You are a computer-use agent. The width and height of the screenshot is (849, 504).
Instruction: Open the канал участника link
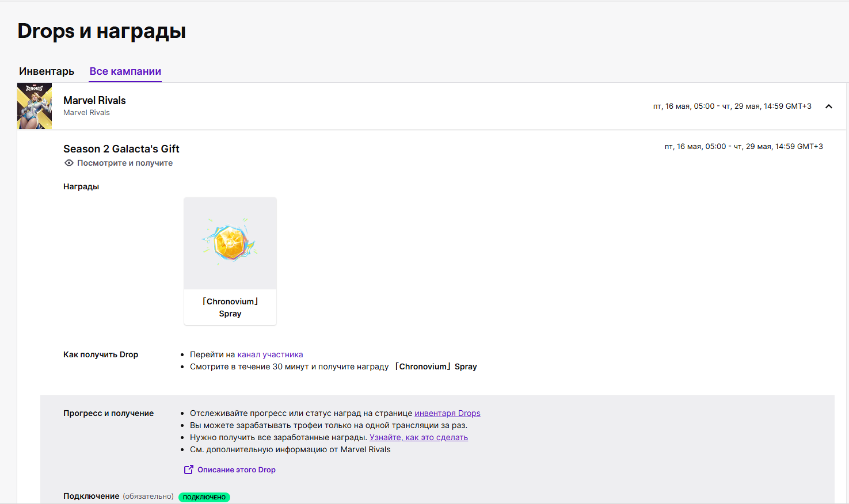click(x=270, y=354)
